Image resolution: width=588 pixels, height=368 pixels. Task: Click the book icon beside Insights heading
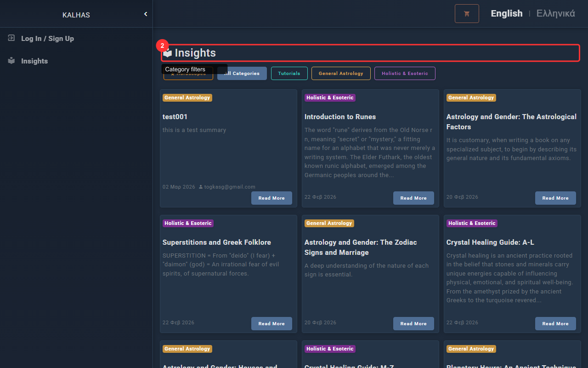pos(168,53)
